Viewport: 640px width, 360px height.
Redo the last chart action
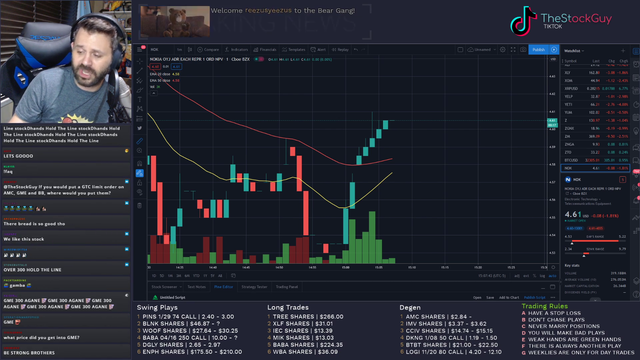(363, 49)
